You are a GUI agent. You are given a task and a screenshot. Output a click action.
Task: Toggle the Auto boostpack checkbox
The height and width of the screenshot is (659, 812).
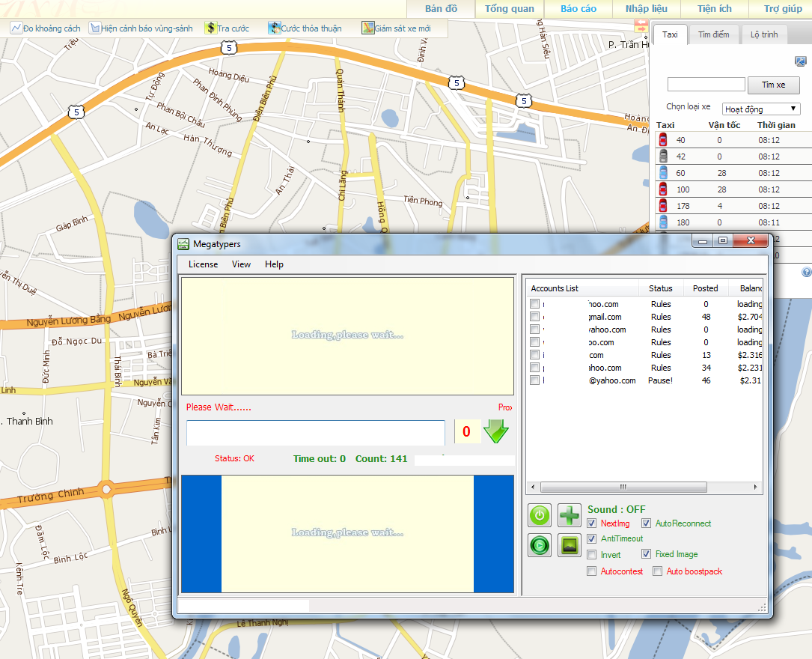[x=657, y=571]
